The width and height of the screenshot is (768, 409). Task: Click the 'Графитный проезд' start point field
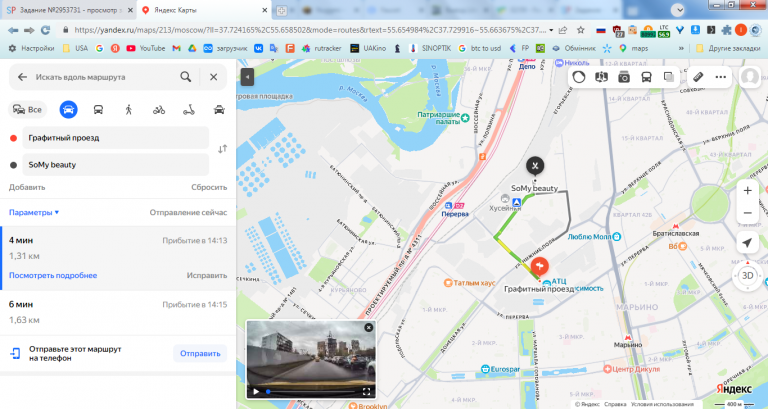[x=116, y=138]
